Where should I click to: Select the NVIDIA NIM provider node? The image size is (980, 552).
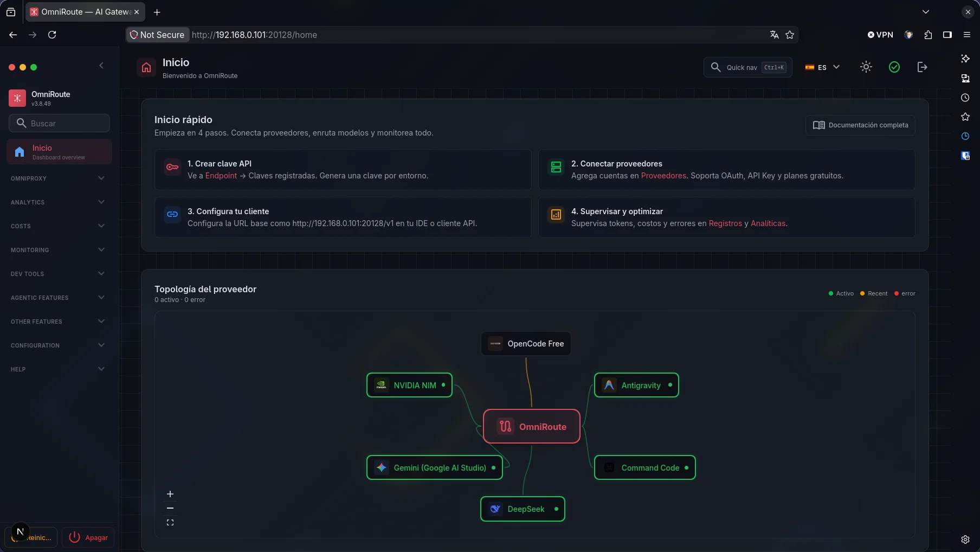409,385
